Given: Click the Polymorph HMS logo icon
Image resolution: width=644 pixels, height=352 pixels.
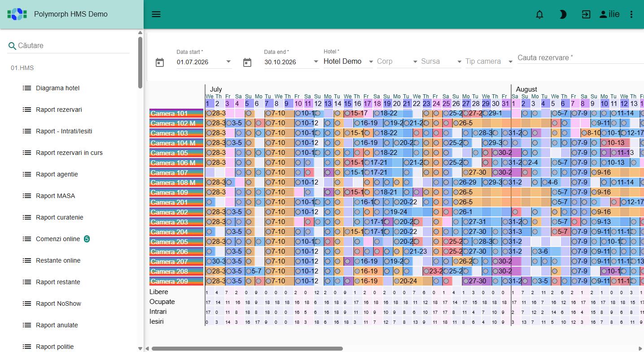Looking at the screenshot, I should [17, 14].
